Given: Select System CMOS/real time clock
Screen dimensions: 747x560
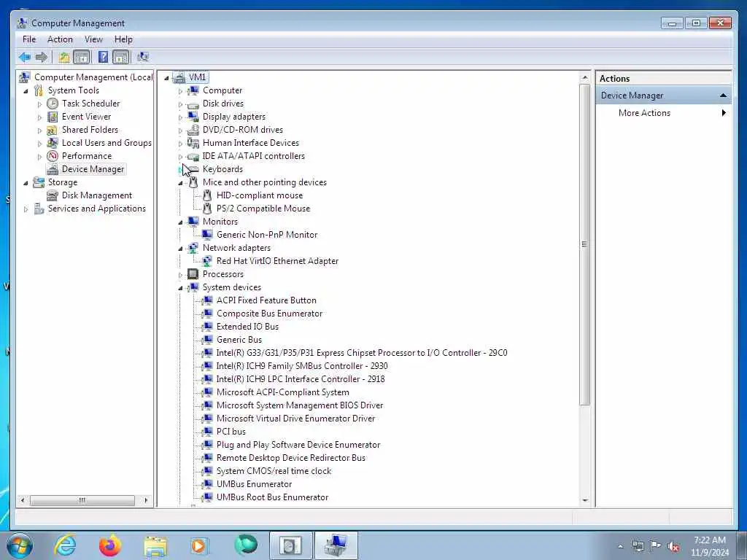Looking at the screenshot, I should click(x=274, y=471).
